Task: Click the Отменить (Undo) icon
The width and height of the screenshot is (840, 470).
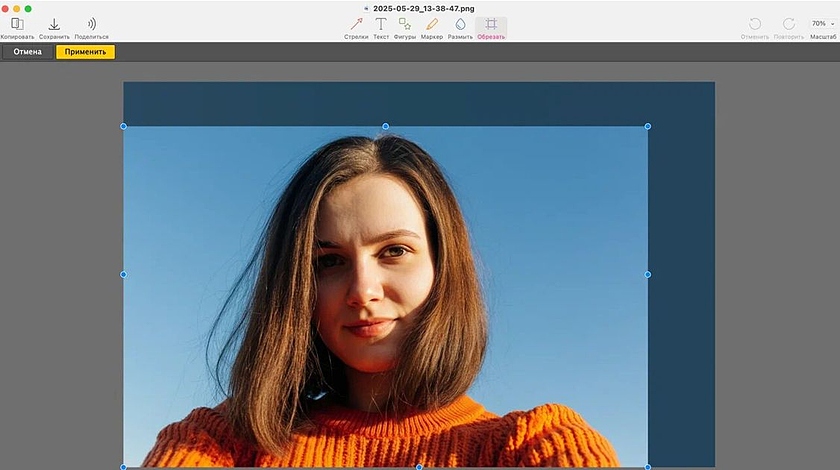Action: point(755,24)
